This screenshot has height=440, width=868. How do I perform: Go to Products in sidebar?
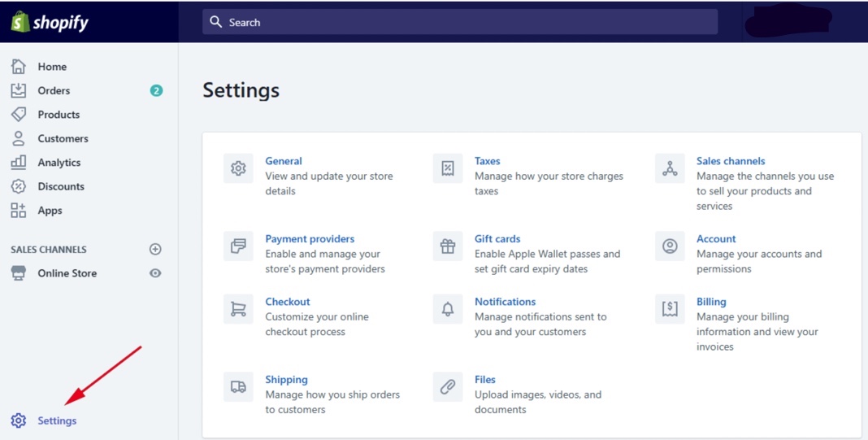[59, 115]
